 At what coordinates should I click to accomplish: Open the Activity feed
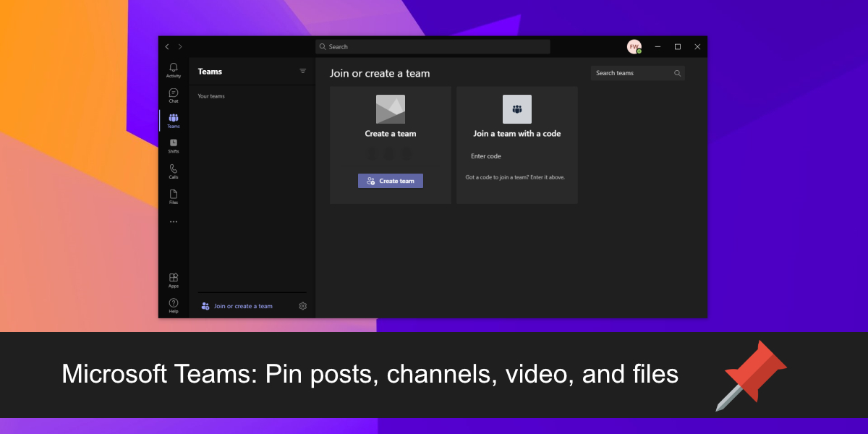[173, 69]
